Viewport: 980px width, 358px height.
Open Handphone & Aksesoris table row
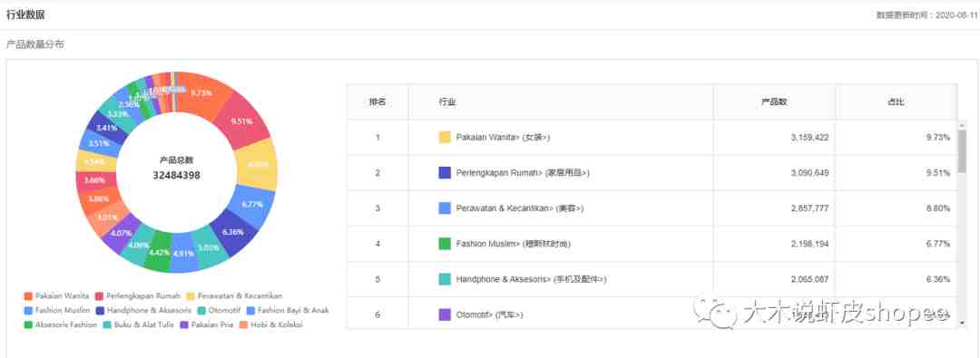click(652, 279)
